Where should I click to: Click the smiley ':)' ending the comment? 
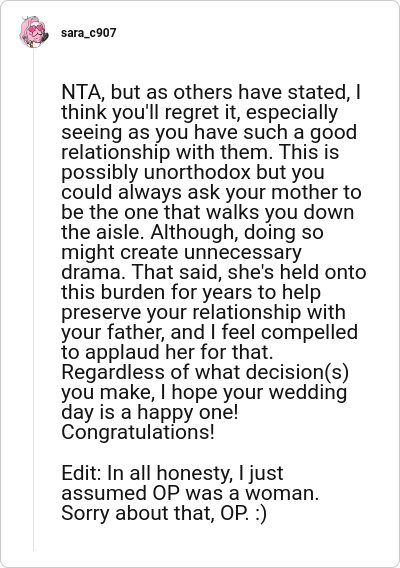click(261, 513)
